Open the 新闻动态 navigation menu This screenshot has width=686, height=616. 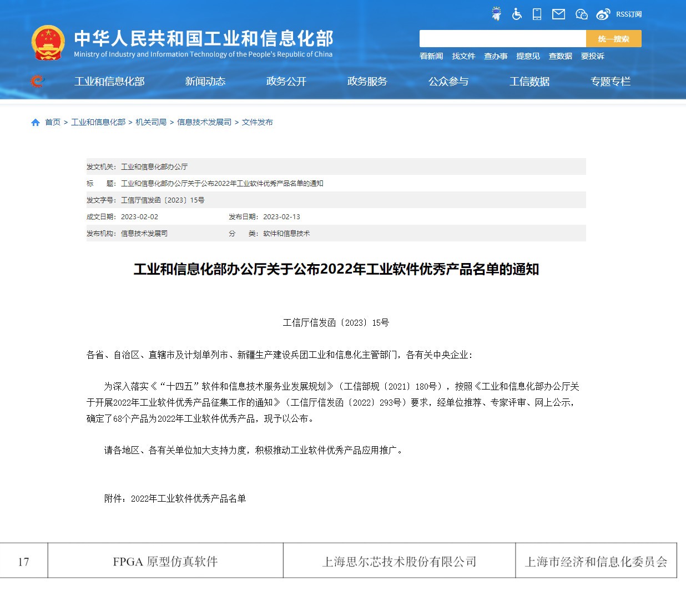click(205, 82)
